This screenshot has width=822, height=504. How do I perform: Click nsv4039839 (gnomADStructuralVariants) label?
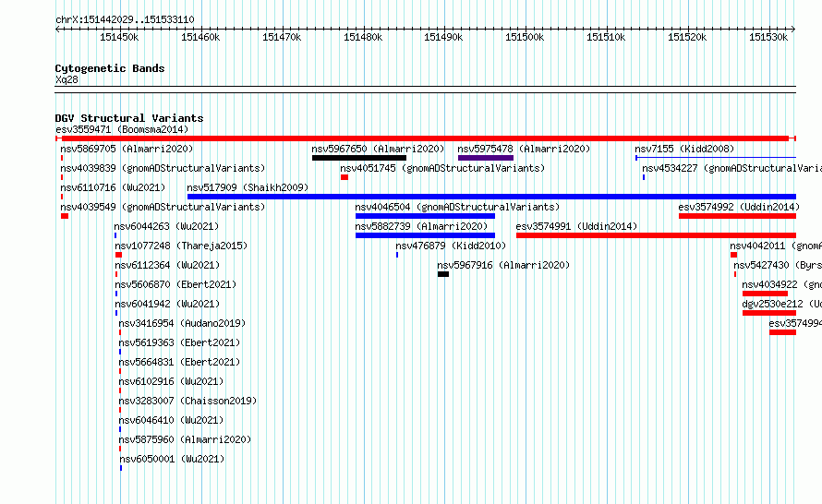[163, 168]
